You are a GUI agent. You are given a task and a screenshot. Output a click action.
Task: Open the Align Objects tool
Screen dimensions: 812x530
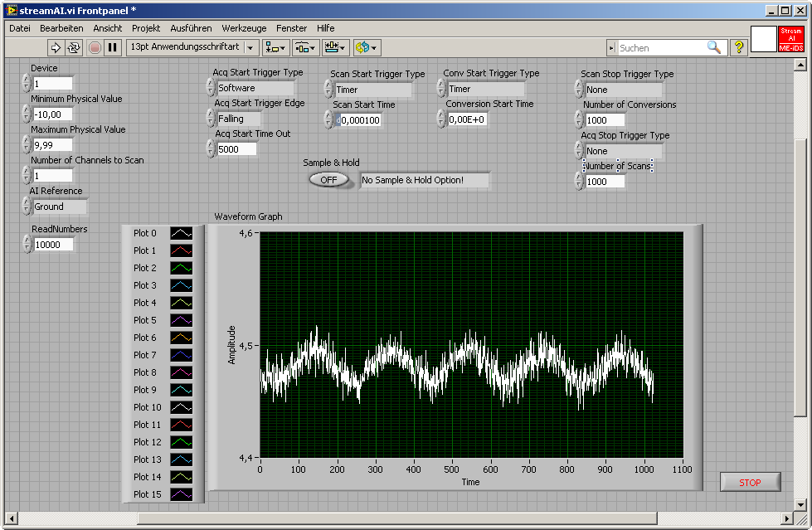(276, 47)
